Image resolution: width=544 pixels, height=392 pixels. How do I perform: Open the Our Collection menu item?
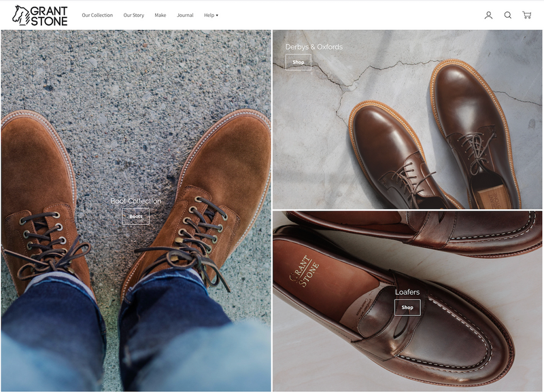97,15
